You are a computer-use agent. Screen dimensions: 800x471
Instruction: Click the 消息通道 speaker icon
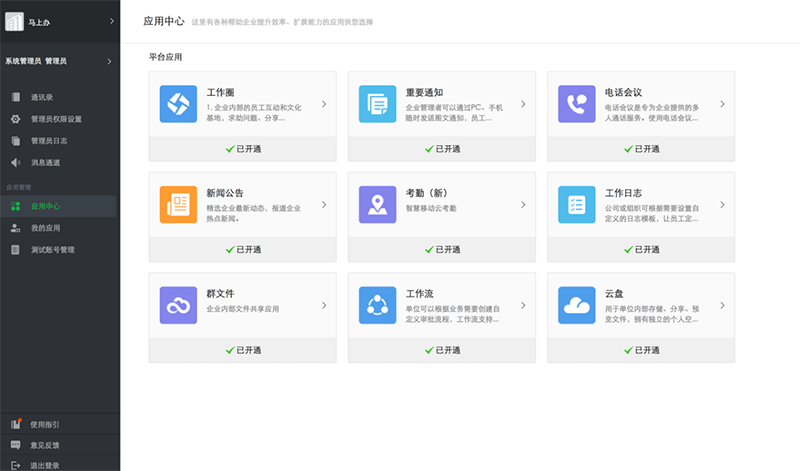coord(16,162)
